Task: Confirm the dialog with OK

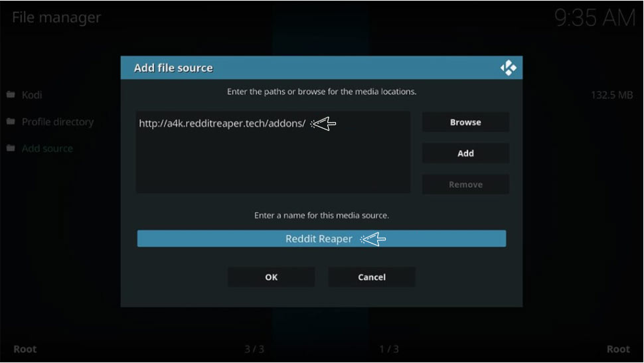Action: (271, 277)
